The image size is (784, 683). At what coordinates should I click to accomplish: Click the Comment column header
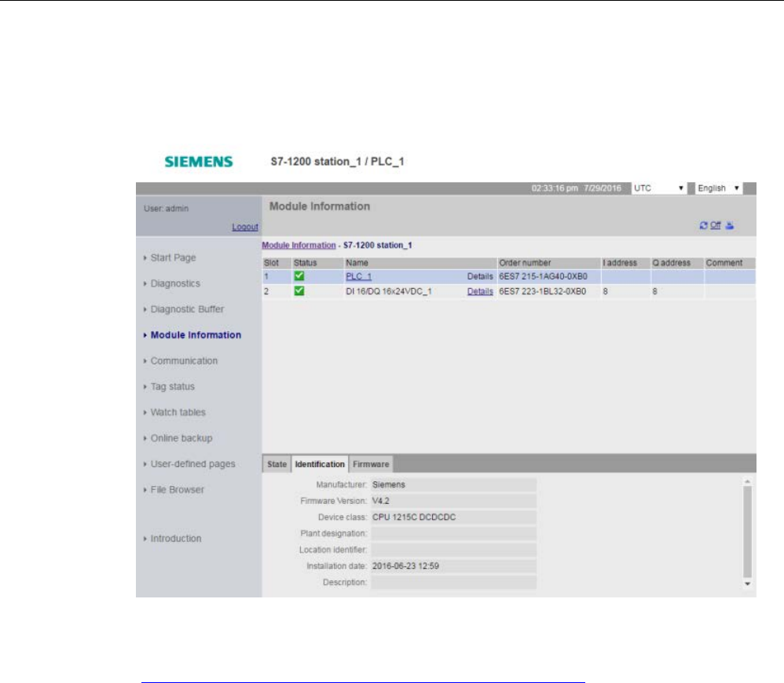click(x=730, y=263)
